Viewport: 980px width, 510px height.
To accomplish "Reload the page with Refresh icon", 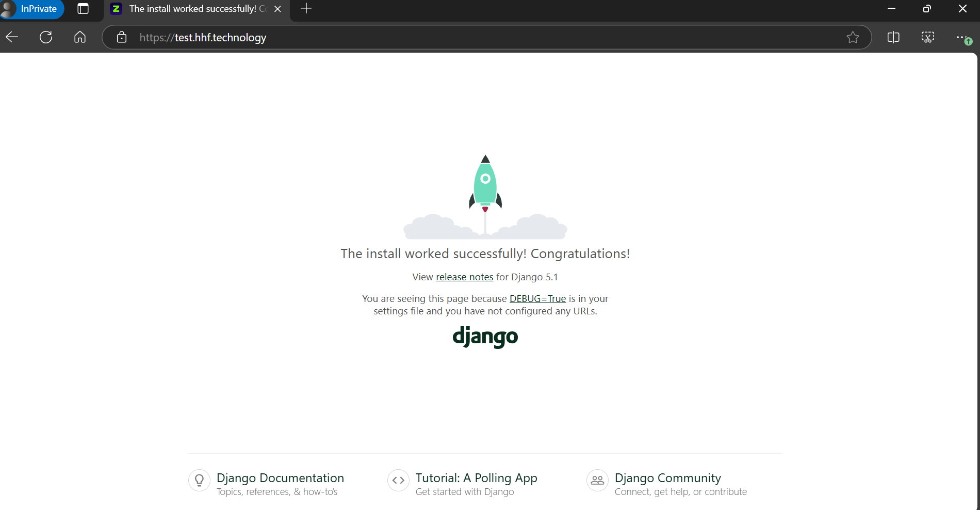I will pos(46,37).
